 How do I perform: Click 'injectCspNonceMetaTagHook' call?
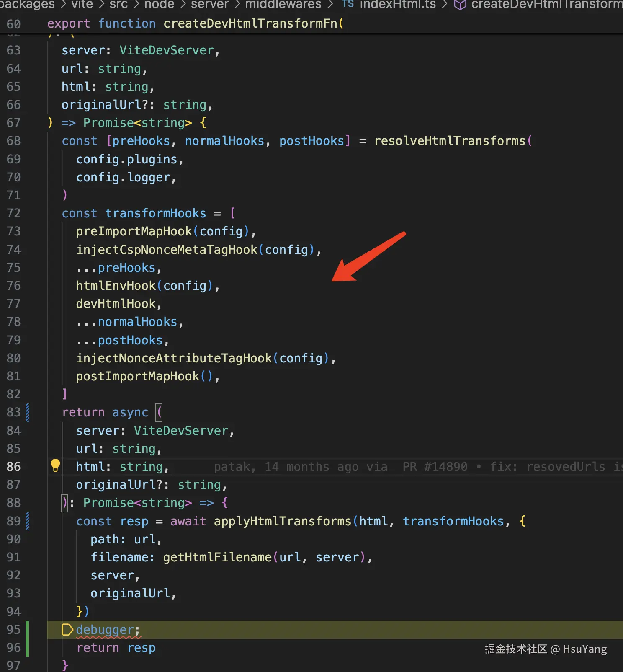pos(167,250)
